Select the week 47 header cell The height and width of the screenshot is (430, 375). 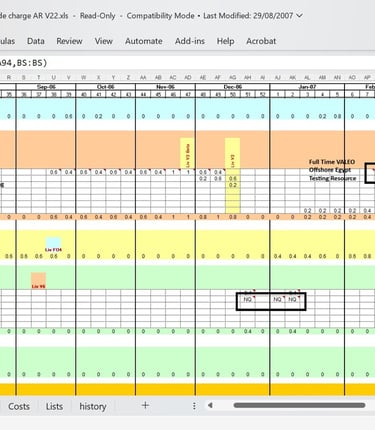point(188,94)
